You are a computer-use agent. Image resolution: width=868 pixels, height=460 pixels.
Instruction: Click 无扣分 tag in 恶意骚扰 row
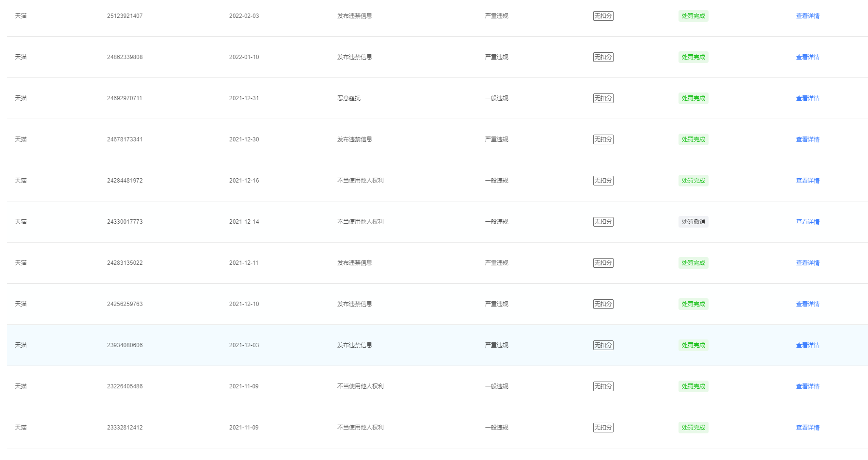click(603, 98)
